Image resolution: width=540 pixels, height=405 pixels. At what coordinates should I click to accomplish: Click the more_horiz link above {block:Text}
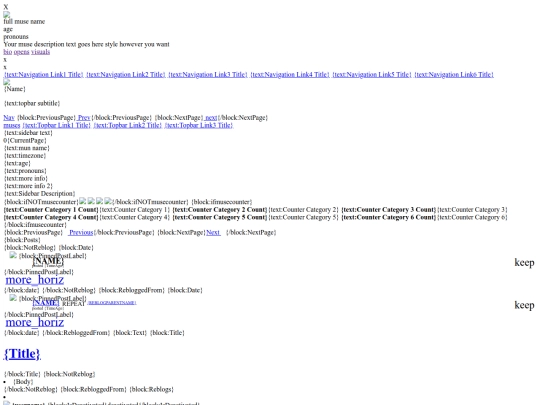point(34,323)
